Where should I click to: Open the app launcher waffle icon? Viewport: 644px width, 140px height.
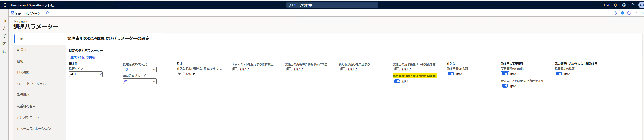point(4,5)
